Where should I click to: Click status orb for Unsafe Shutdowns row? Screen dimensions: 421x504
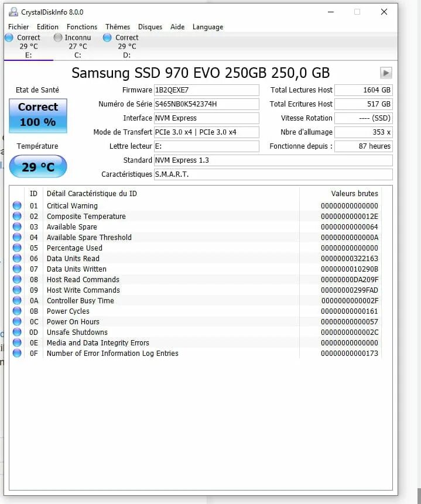[x=17, y=332]
